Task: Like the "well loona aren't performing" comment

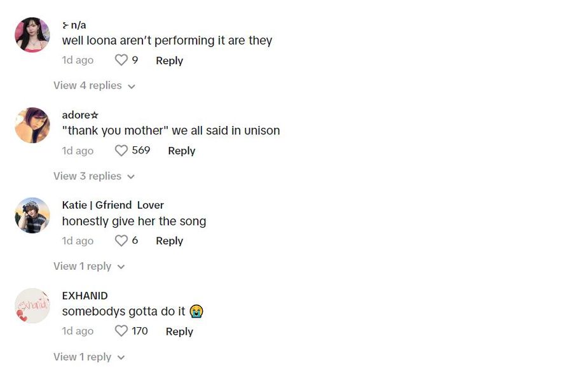Action: pos(121,60)
